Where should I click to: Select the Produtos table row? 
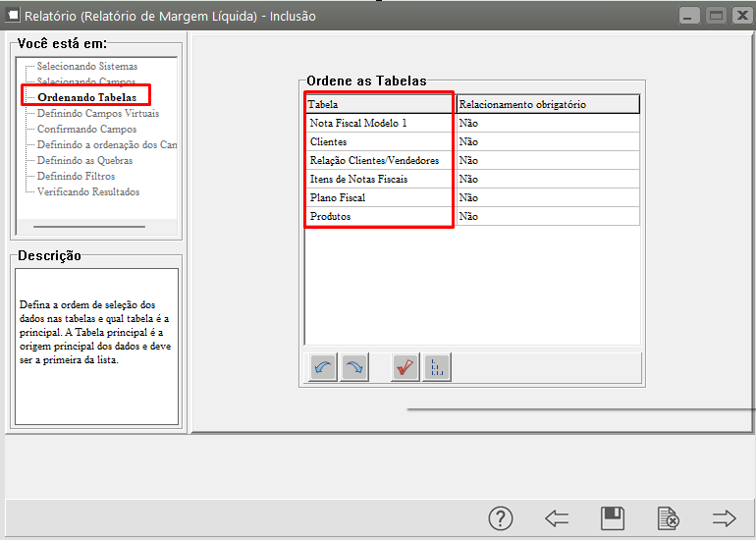379,216
